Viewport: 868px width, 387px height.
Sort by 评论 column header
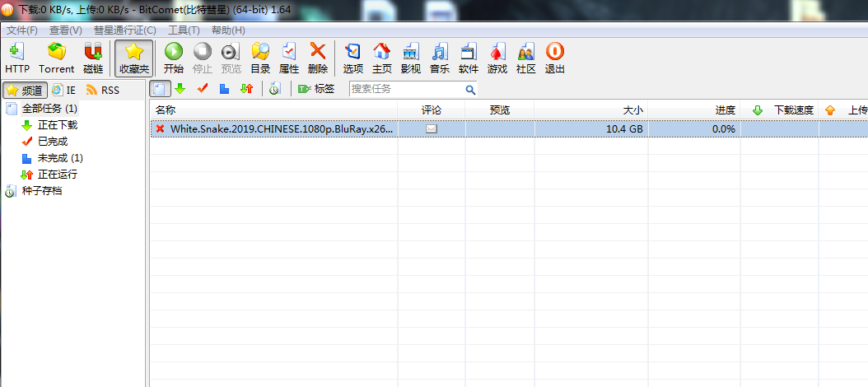tap(432, 110)
